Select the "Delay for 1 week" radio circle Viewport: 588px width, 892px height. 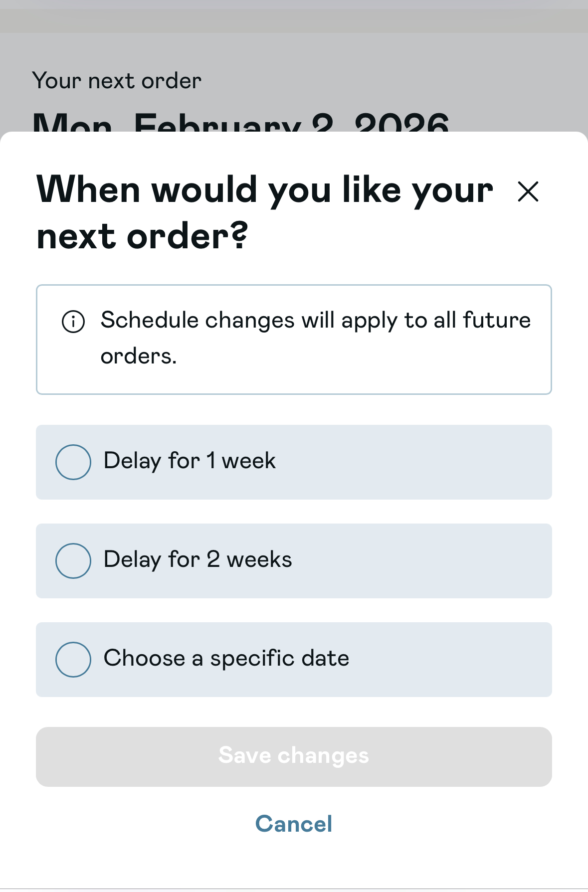pos(73,462)
